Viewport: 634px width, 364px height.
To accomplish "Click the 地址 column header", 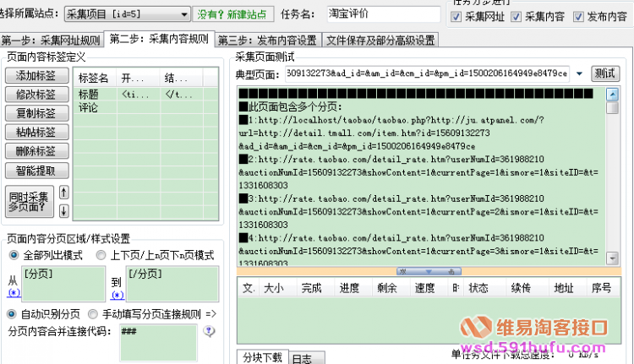I will [568, 288].
